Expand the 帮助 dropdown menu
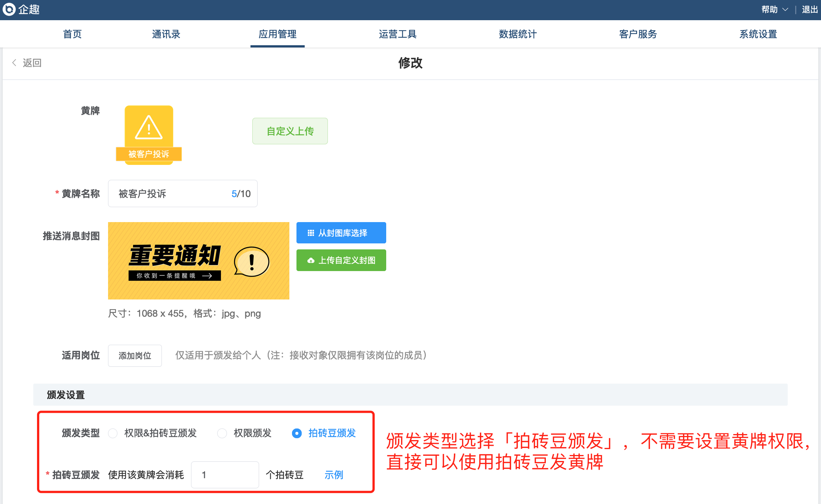This screenshot has height=504, width=821. [x=775, y=10]
